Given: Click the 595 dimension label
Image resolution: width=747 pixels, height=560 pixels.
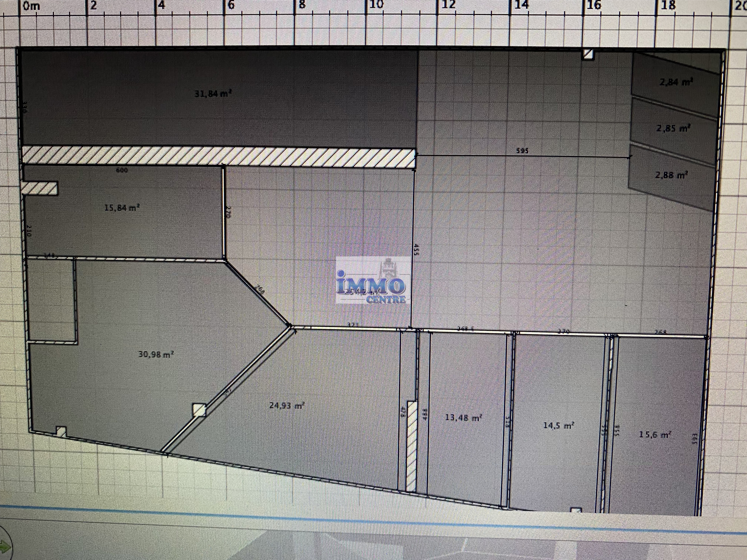Looking at the screenshot, I should (522, 151).
